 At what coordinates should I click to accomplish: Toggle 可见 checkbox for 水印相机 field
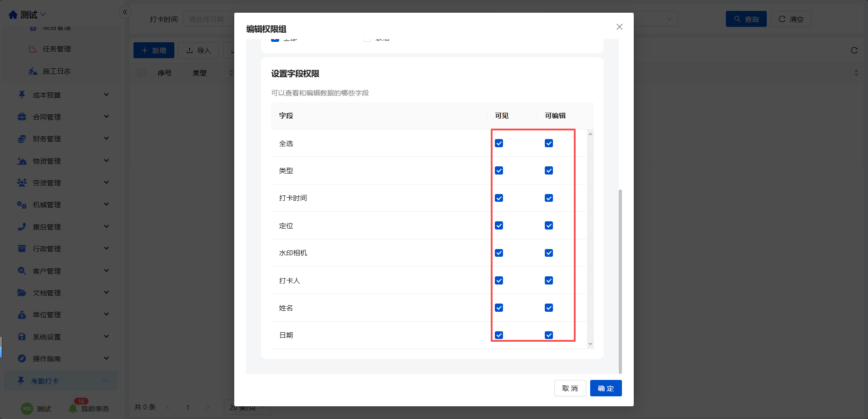(x=499, y=253)
